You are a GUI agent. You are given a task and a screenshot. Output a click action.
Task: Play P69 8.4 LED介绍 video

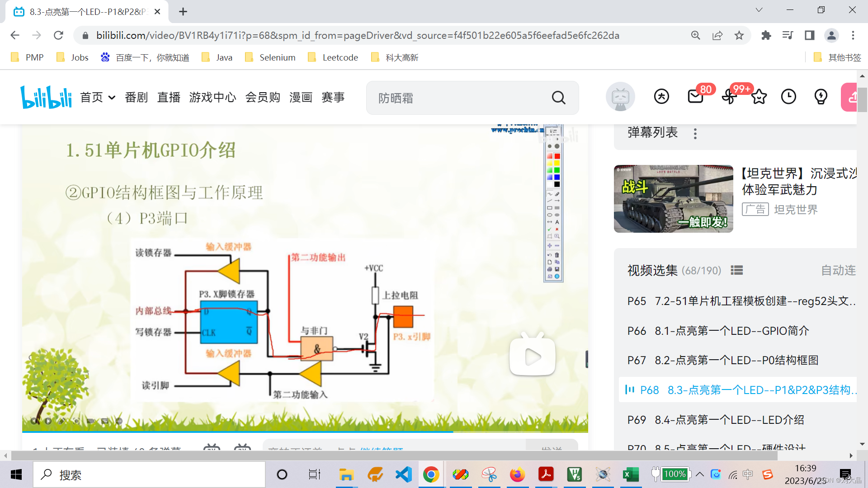[729, 420]
